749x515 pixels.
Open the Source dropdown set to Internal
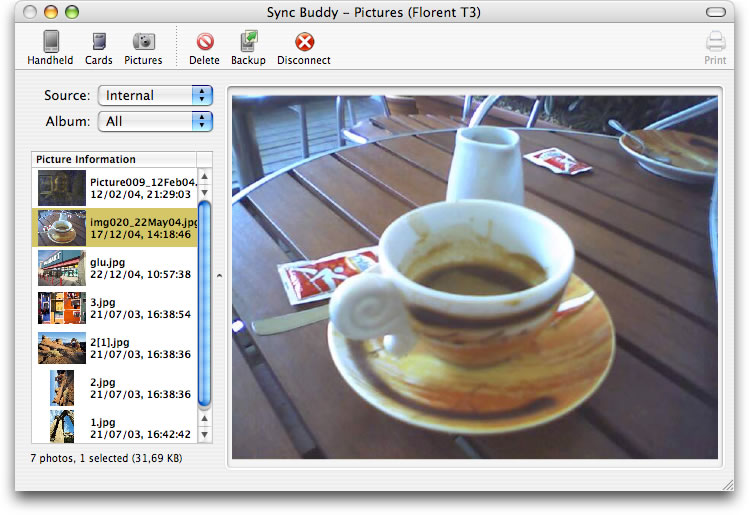155,95
